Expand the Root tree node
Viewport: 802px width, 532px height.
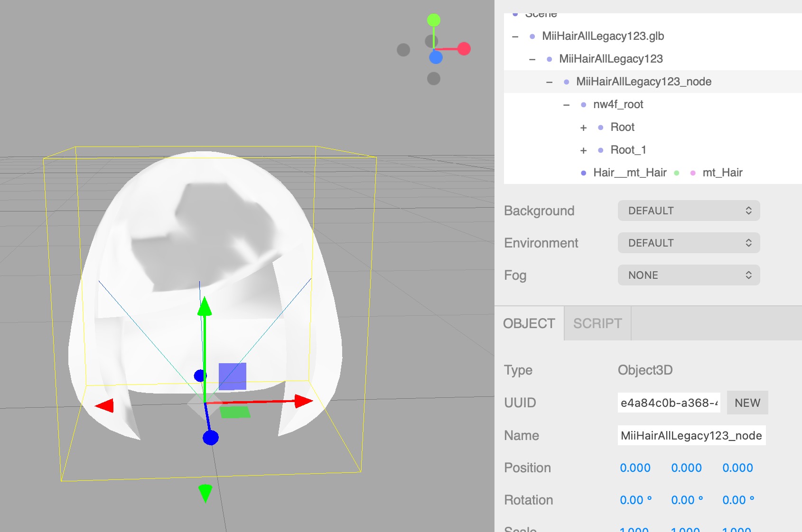coord(583,128)
